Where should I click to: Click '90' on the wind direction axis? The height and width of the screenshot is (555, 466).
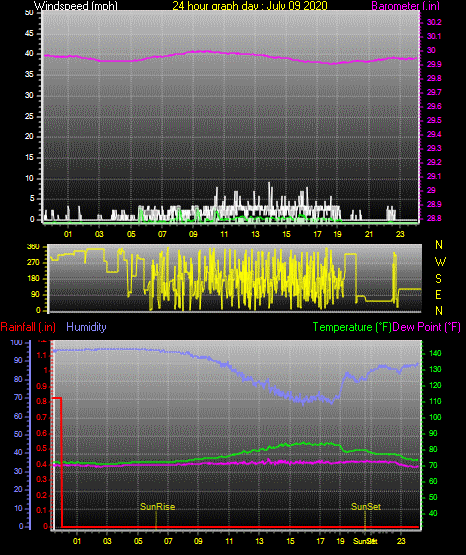tap(35, 294)
